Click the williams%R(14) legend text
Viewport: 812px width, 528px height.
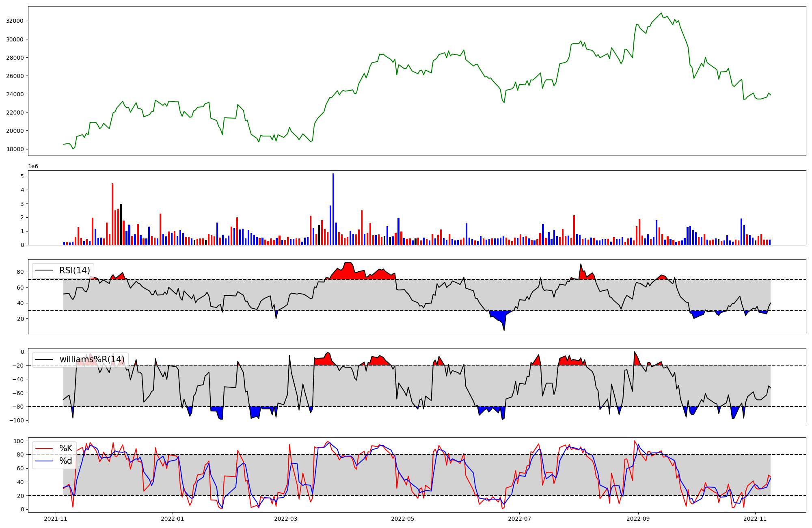tap(92, 359)
